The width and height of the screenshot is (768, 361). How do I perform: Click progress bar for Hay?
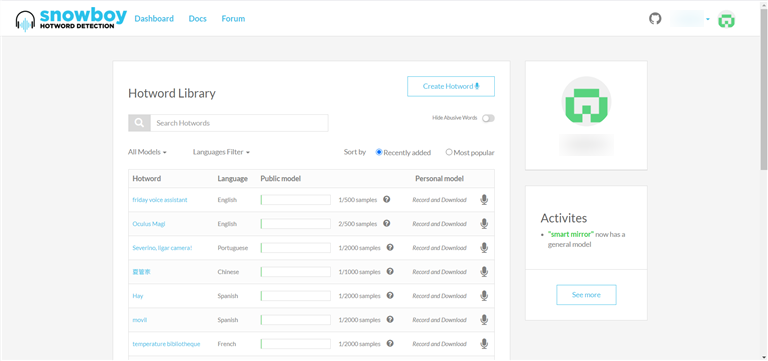pyautogui.click(x=296, y=296)
